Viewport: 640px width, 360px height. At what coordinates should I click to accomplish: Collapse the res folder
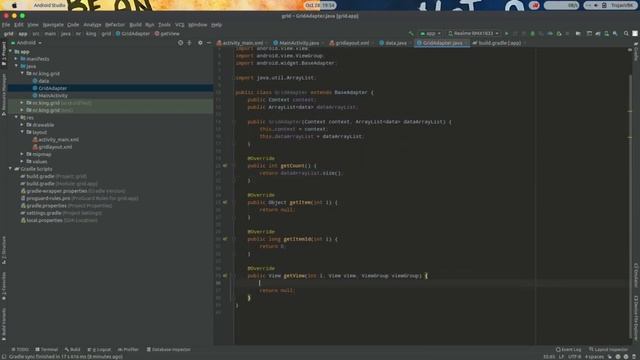[16, 118]
